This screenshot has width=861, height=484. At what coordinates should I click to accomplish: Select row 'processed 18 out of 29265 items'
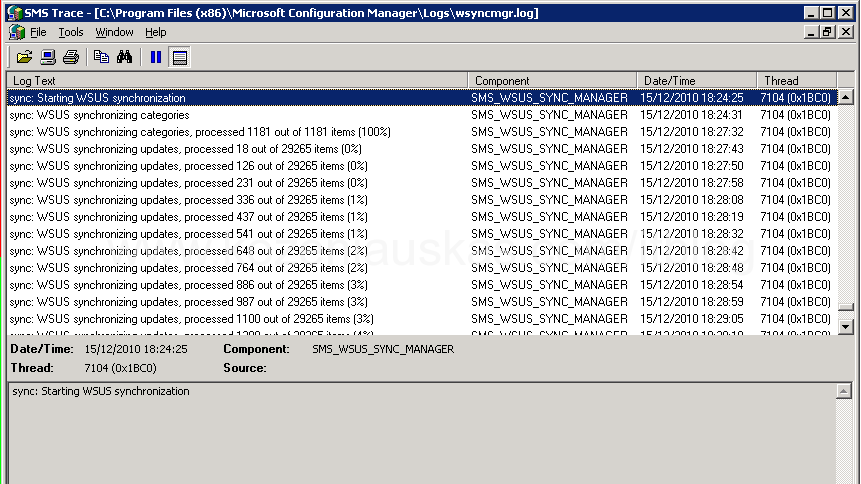point(422,149)
